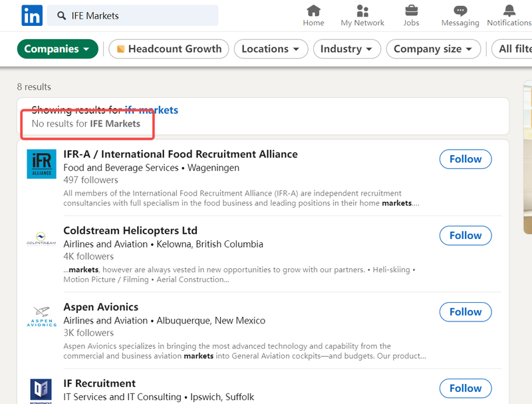
Task: Open Aspen Avionics company page
Action: click(101, 307)
